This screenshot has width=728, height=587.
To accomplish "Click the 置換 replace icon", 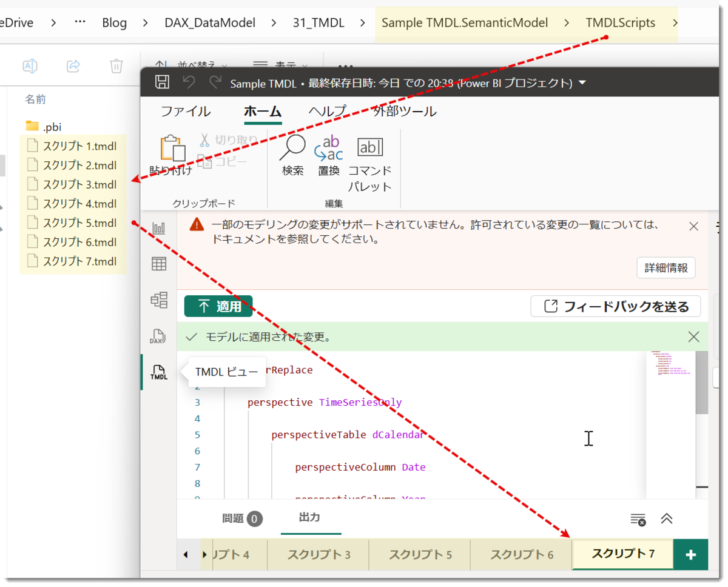I will pyautogui.click(x=329, y=155).
